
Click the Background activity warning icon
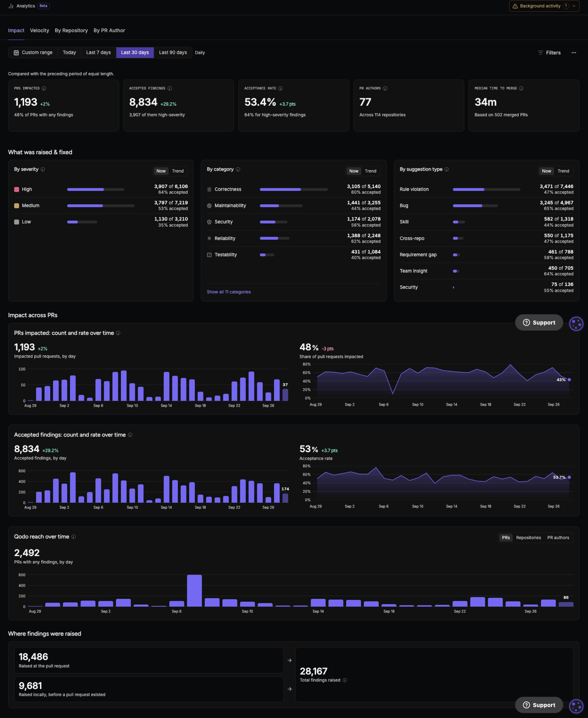515,6
